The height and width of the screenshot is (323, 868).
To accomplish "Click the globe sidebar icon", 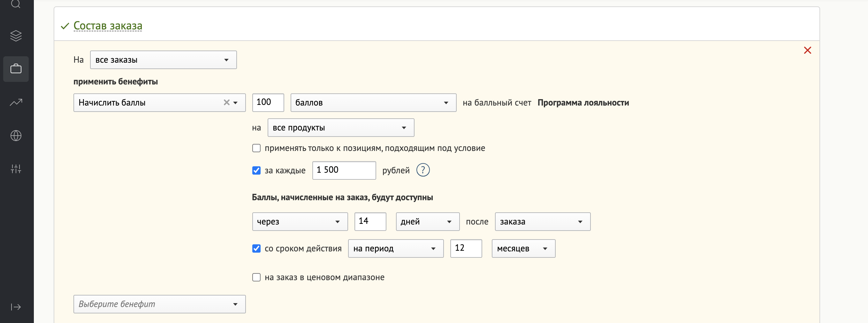I will tap(16, 136).
